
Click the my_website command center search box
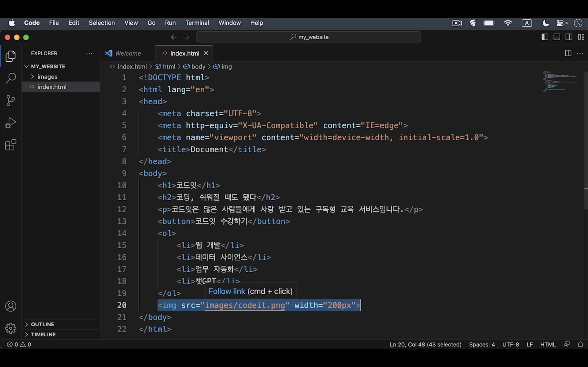pyautogui.click(x=308, y=37)
